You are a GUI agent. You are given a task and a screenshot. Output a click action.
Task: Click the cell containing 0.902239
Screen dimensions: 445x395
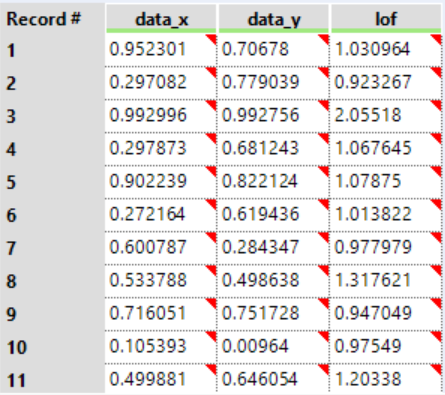point(161,182)
